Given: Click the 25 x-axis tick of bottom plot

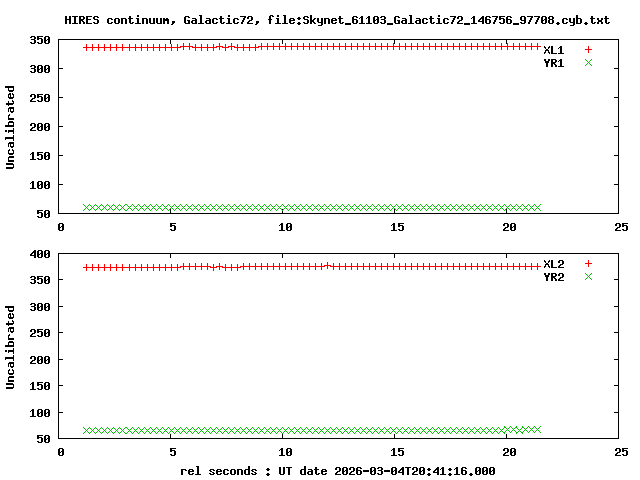Looking at the screenshot, I should click(x=621, y=451).
